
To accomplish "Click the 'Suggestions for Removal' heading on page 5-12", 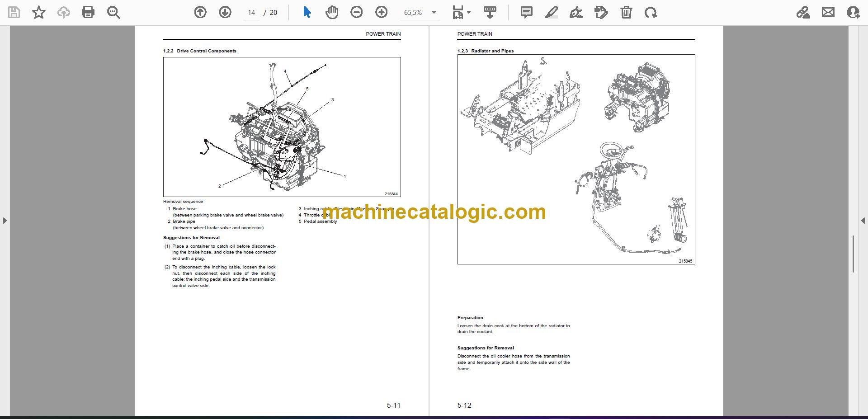I will pos(486,348).
